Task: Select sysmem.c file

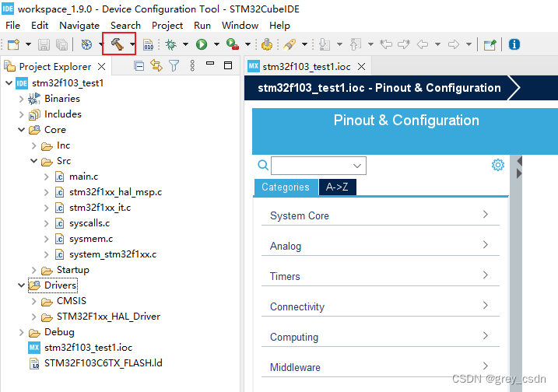Action: coord(91,239)
